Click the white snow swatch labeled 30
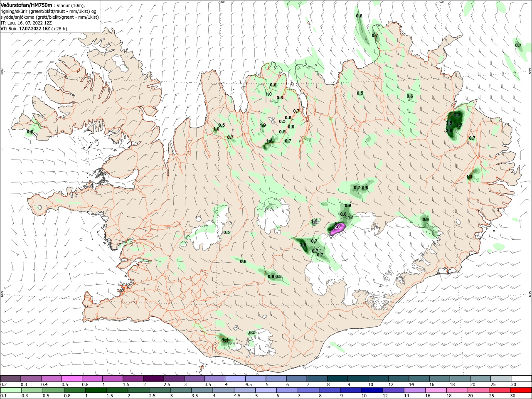The width and height of the screenshot is (532, 399). coord(521,379)
